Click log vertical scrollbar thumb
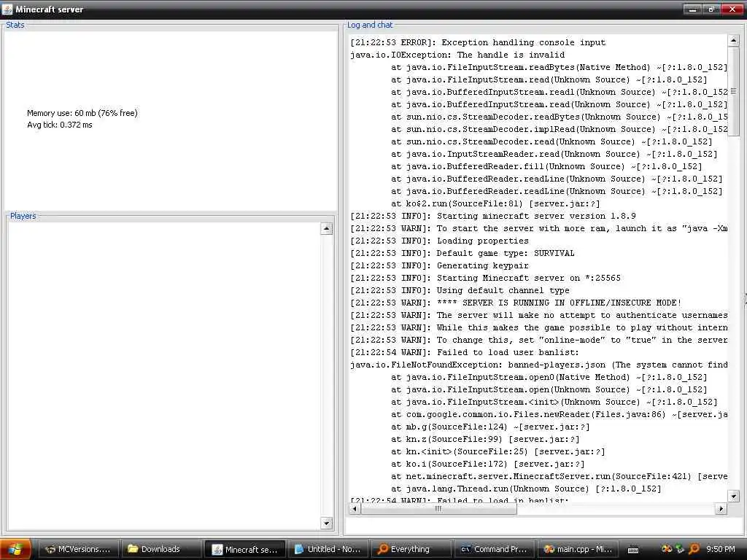Screen dimensions: 747x560 (x=734, y=91)
